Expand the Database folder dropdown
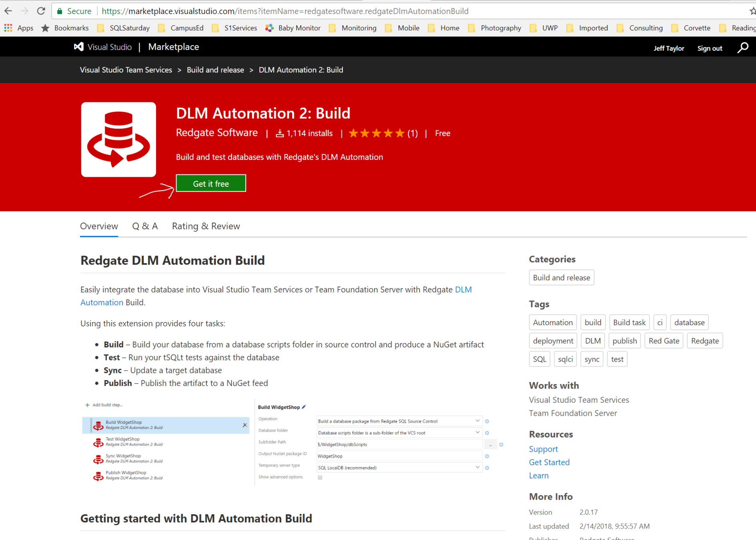 pyautogui.click(x=477, y=432)
